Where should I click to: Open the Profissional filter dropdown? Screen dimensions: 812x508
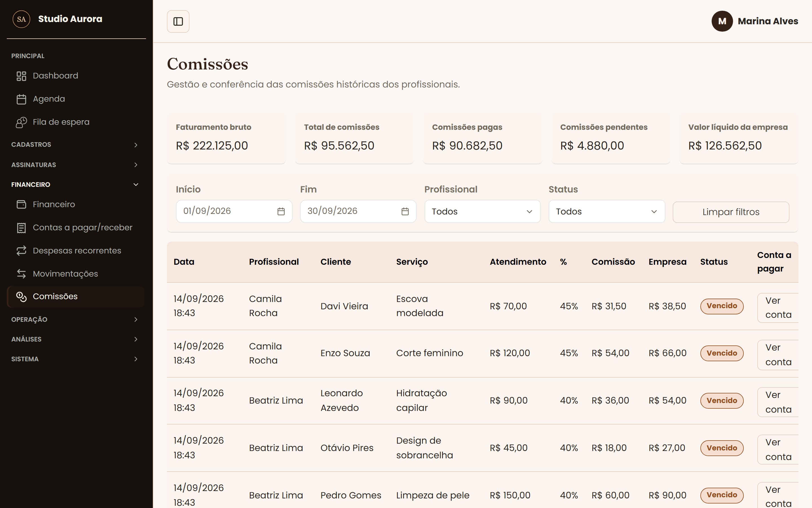(x=482, y=211)
